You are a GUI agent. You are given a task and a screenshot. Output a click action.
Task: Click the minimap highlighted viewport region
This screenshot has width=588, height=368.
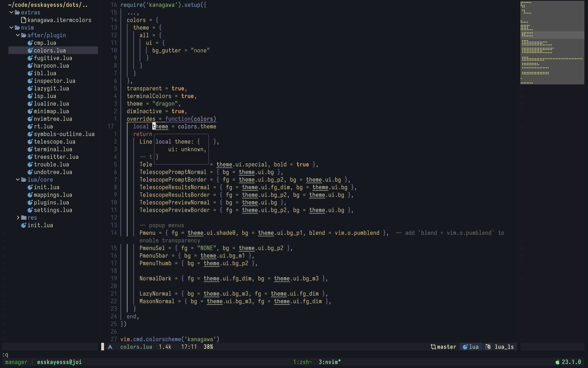[552, 35]
